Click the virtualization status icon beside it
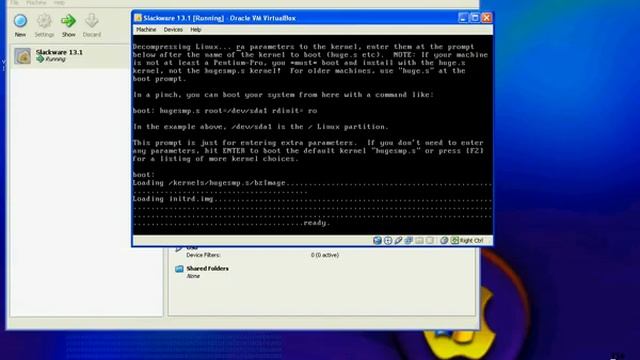Viewport: 640px width, 360px height. 429,240
